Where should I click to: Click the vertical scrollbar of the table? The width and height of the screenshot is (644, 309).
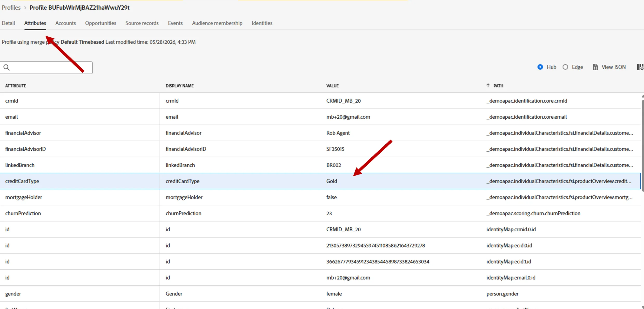click(x=642, y=145)
